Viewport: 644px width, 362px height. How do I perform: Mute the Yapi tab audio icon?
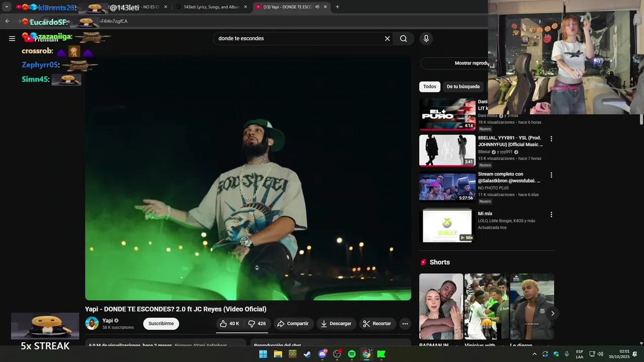[317, 7]
